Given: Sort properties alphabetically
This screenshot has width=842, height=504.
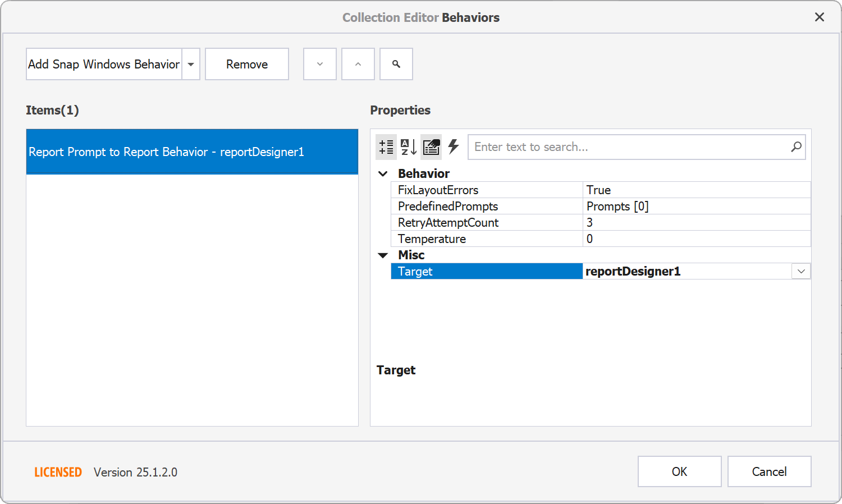Looking at the screenshot, I should tap(408, 146).
